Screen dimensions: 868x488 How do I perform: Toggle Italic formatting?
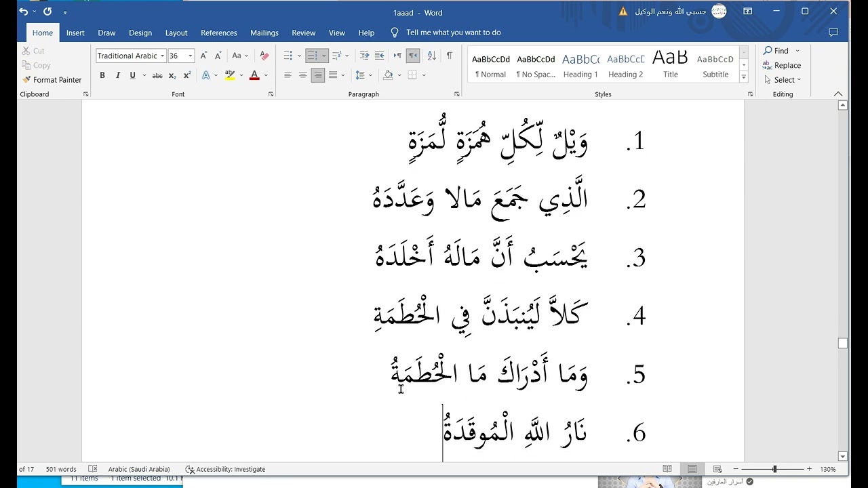tap(117, 75)
